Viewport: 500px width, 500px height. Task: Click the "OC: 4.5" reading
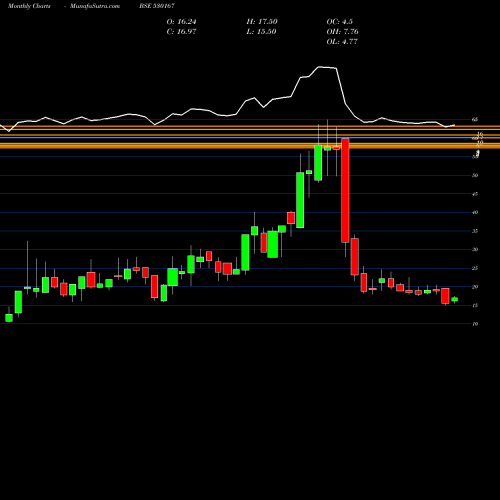(x=339, y=22)
